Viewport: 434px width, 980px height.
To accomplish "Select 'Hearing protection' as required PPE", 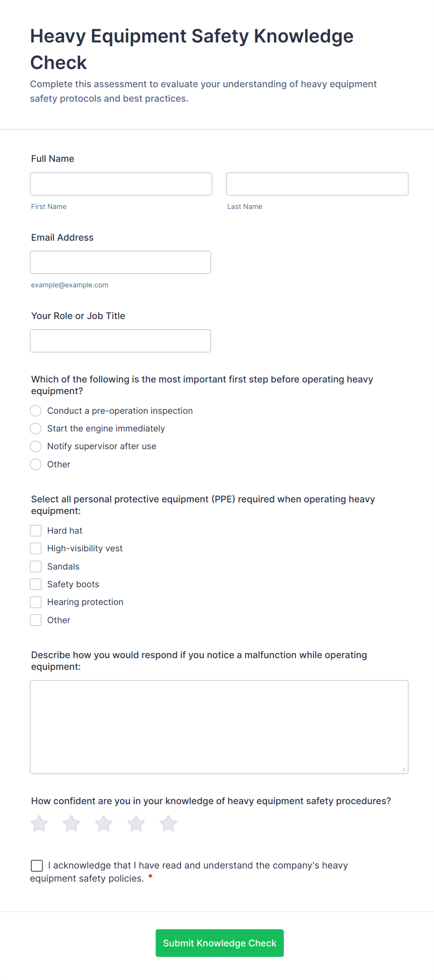I will coord(35,602).
